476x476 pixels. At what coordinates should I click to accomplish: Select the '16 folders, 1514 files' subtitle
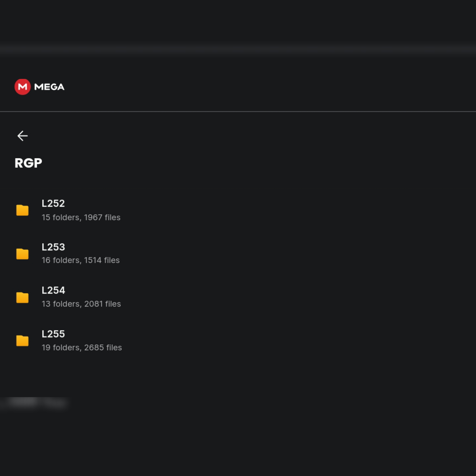[x=81, y=260]
